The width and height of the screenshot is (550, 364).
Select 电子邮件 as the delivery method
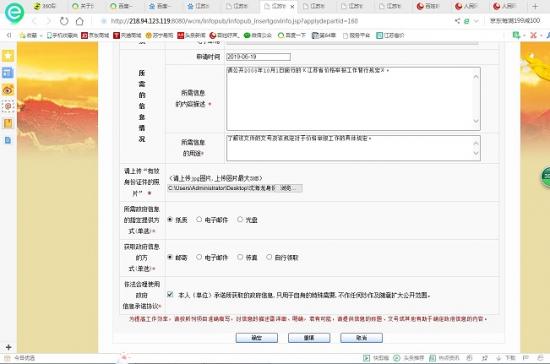(x=199, y=257)
